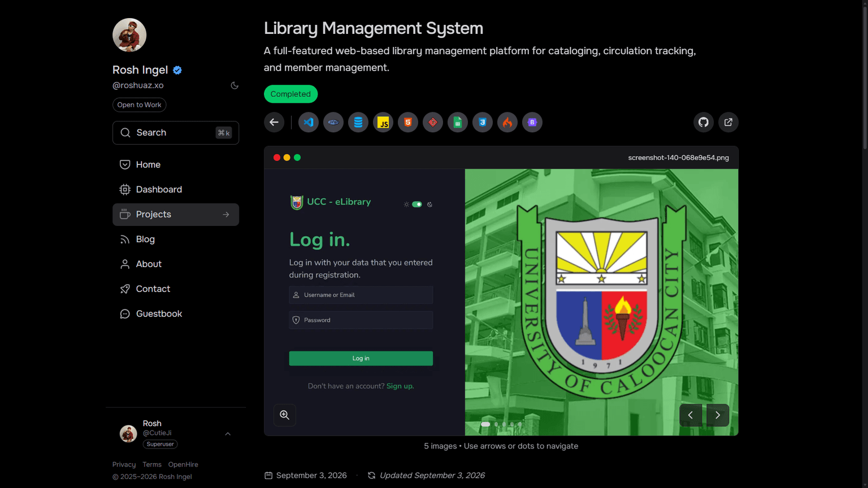Visit the Guestbook page
Viewport: 868px width, 488px height.
click(x=176, y=314)
